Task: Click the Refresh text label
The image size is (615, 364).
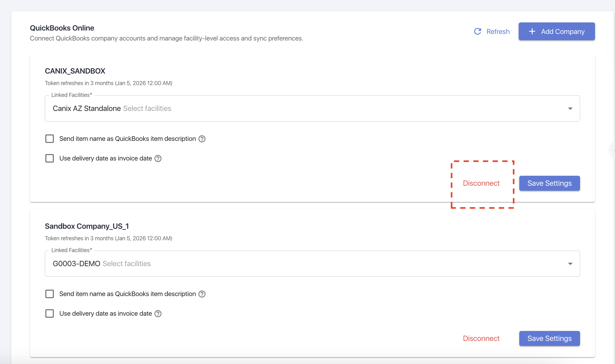Action: pos(498,31)
